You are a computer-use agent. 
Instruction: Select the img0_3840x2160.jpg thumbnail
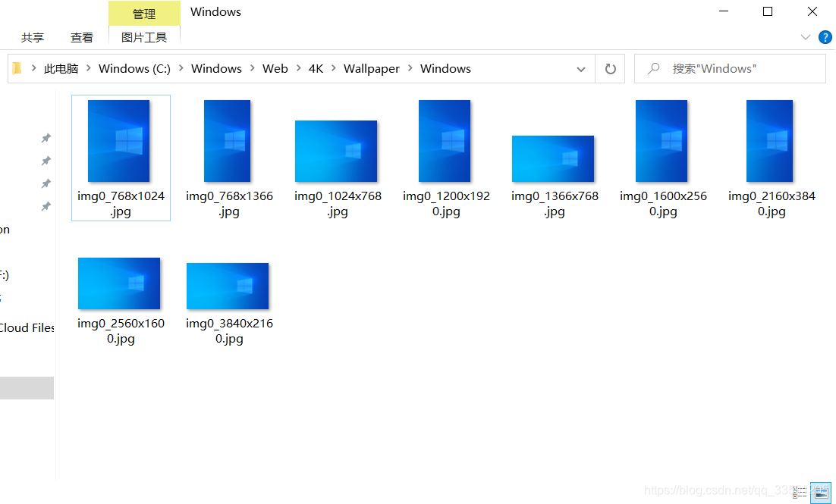pos(228,286)
